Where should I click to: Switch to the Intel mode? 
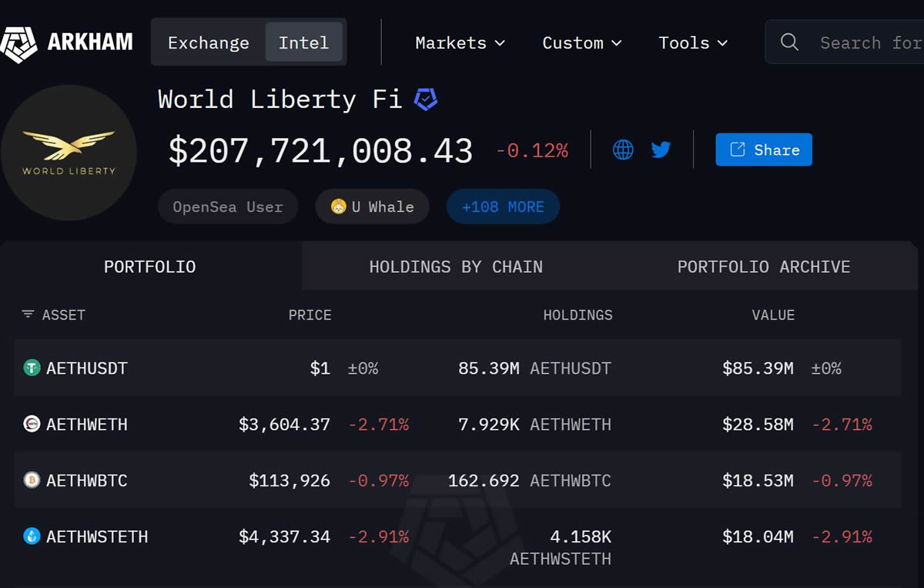303,42
